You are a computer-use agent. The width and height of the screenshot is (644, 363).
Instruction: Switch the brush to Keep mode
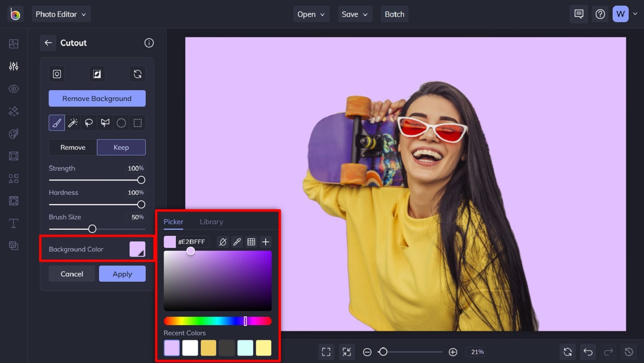coord(121,147)
